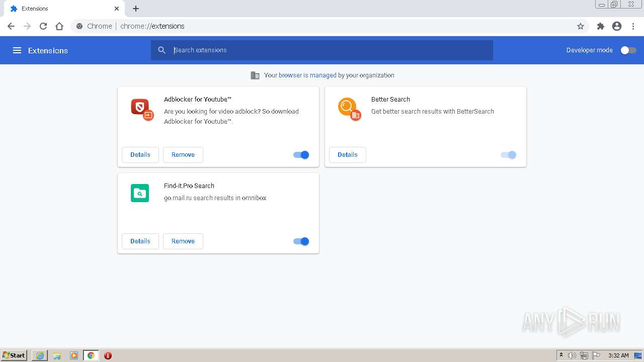Launch the media player from taskbar
The height and width of the screenshot is (362, 644).
[x=74, y=355]
